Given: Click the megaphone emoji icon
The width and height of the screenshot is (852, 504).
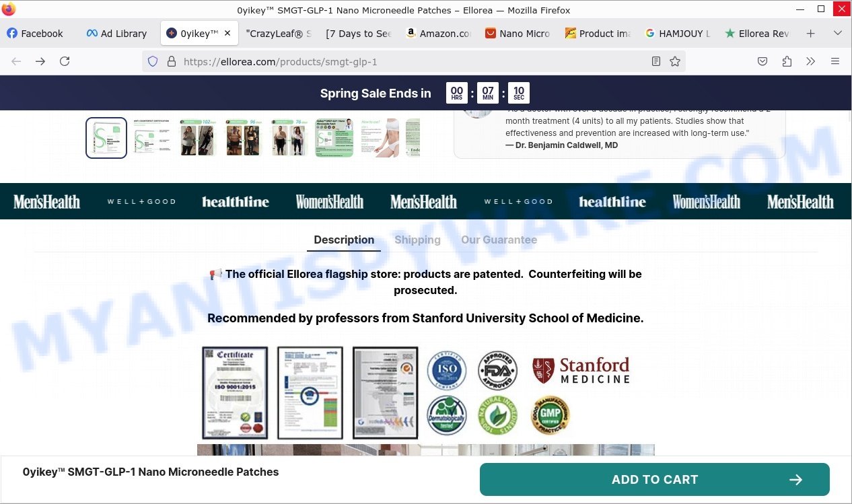Looking at the screenshot, I should [x=215, y=275].
